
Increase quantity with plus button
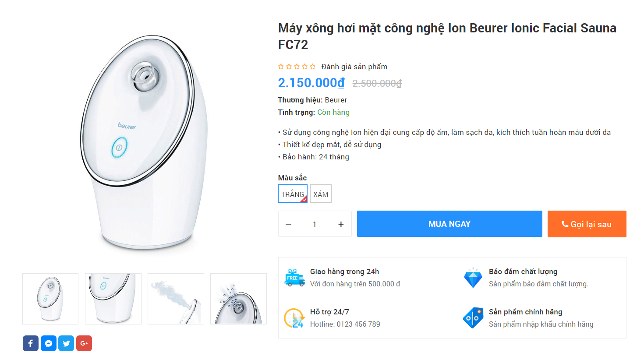(x=341, y=224)
